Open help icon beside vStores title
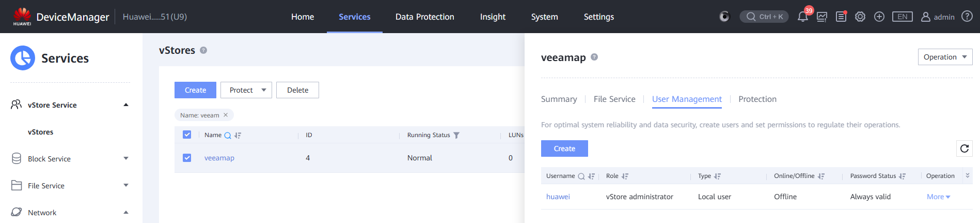This screenshot has height=223, width=980. pos(203,50)
